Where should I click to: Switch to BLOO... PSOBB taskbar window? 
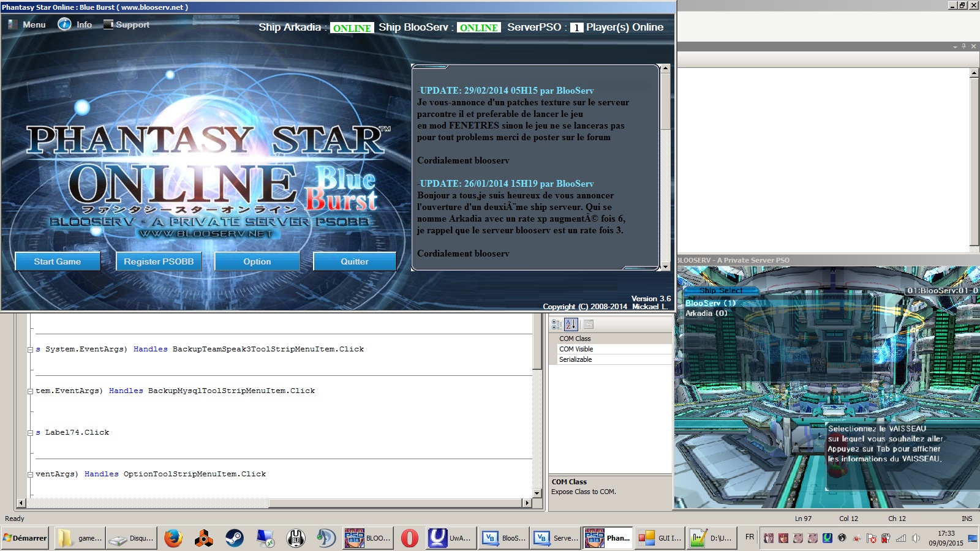pyautogui.click(x=367, y=538)
